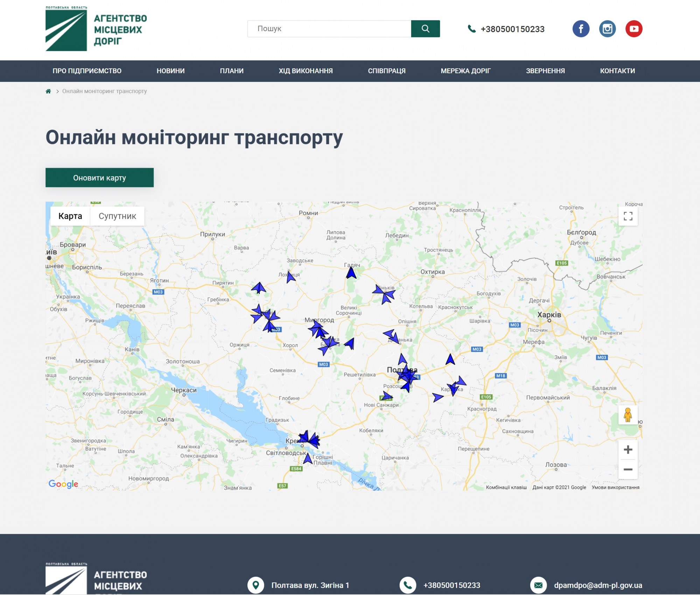
Task: Open КОНТАКТИ menu item
Action: [x=617, y=71]
